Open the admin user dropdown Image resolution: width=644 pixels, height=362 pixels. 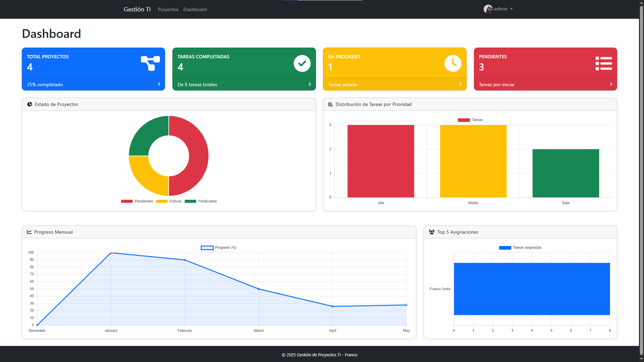pos(498,9)
